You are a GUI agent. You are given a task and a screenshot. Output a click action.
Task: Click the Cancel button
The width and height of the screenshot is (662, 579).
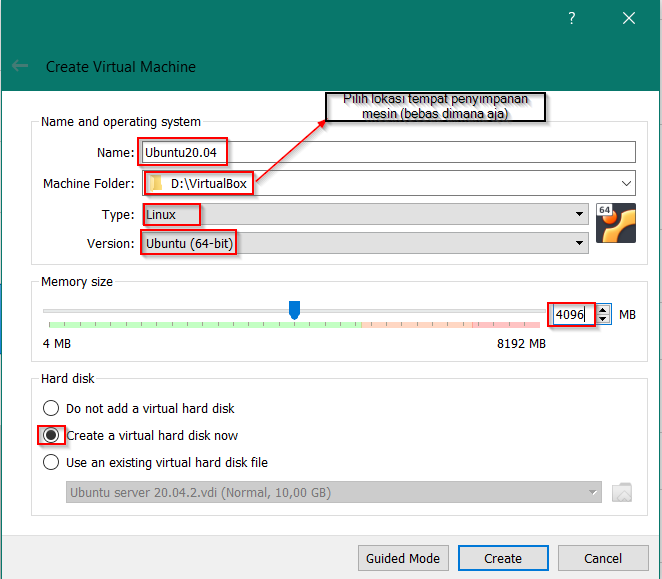tap(603, 558)
